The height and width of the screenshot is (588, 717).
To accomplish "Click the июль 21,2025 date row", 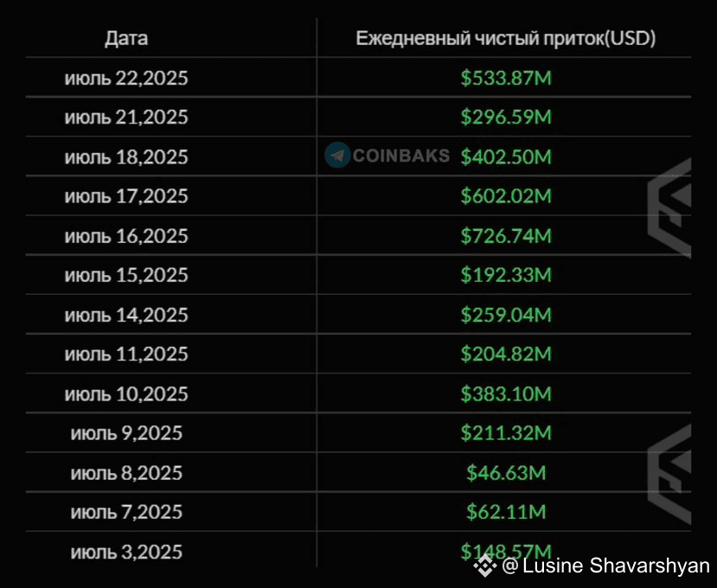I will 126,117.
